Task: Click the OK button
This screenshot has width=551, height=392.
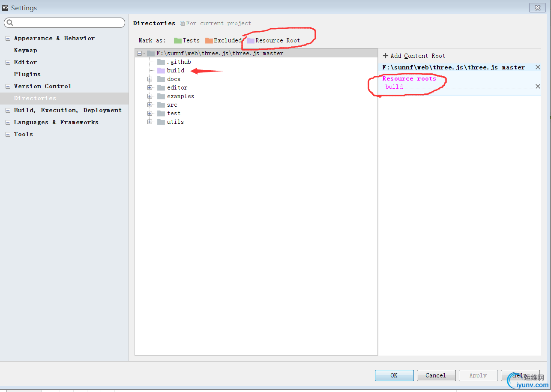Action: (394, 375)
